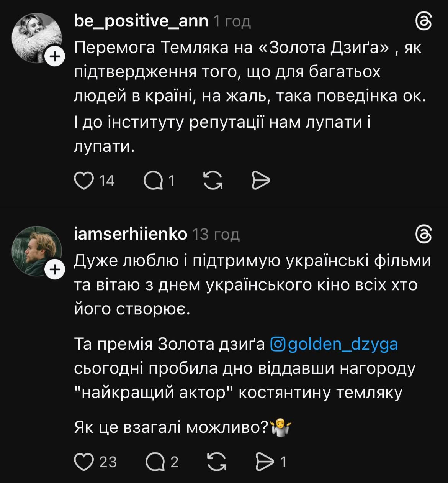Tap the '13 год' timestamp
The height and width of the screenshot is (483, 448).
(x=216, y=234)
